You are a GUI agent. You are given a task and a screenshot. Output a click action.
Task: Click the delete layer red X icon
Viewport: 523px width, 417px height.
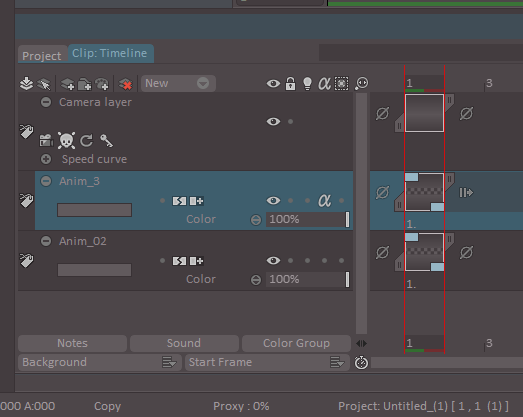coord(126,84)
